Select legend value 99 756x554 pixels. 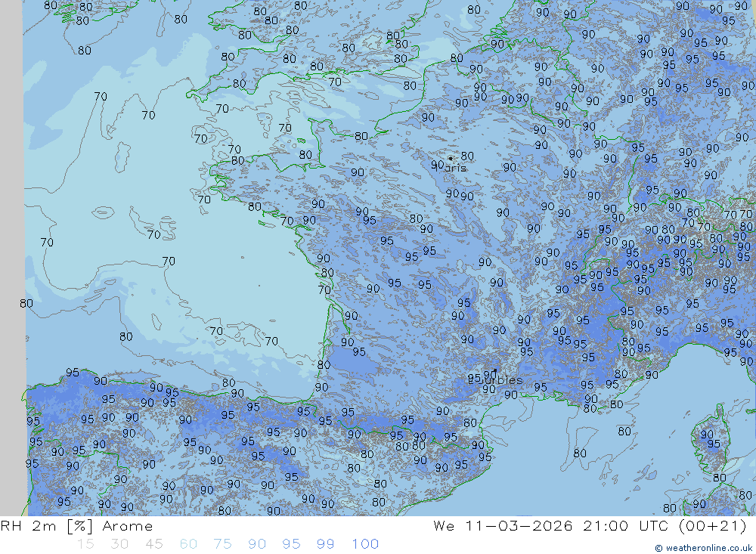click(x=325, y=544)
